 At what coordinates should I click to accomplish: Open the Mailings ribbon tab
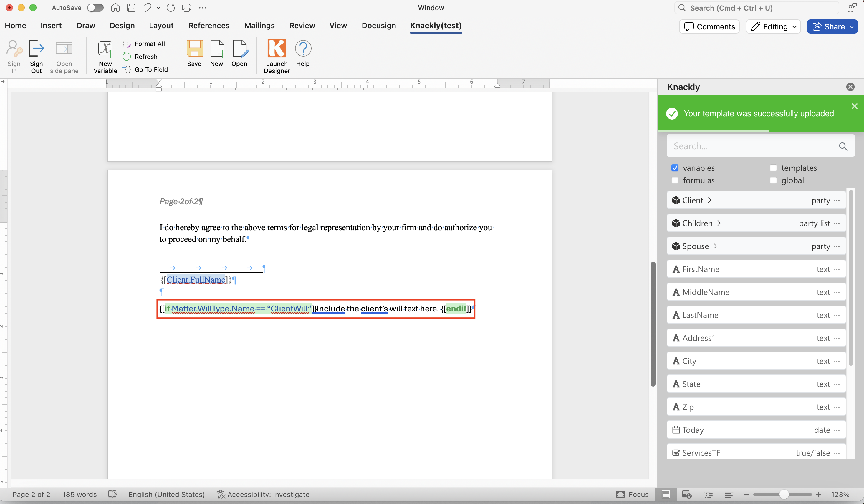(x=259, y=26)
